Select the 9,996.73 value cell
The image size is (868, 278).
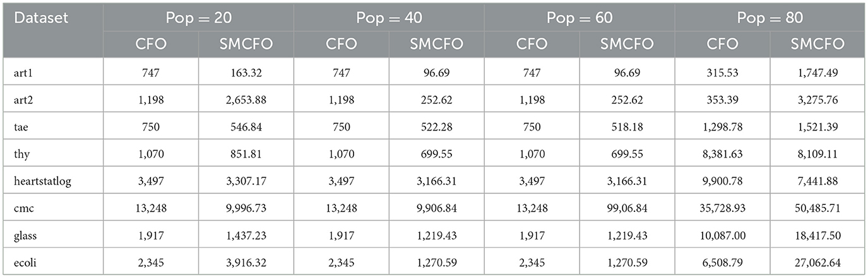(246, 208)
